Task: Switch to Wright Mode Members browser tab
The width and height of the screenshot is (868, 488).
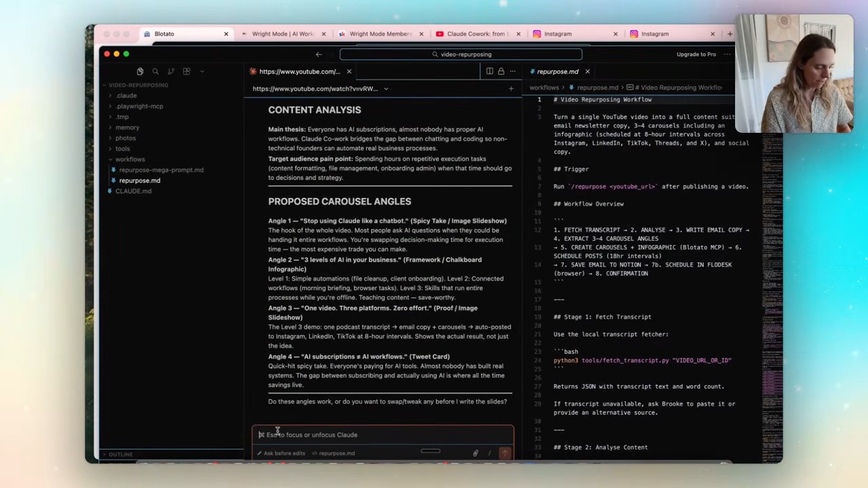Action: pyautogui.click(x=380, y=34)
